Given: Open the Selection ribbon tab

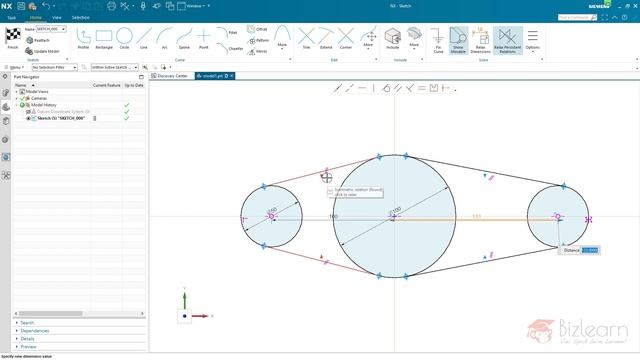Looking at the screenshot, I should (80, 18).
